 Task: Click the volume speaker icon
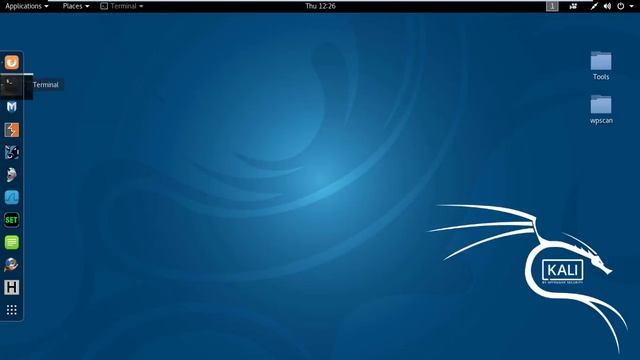click(x=607, y=6)
